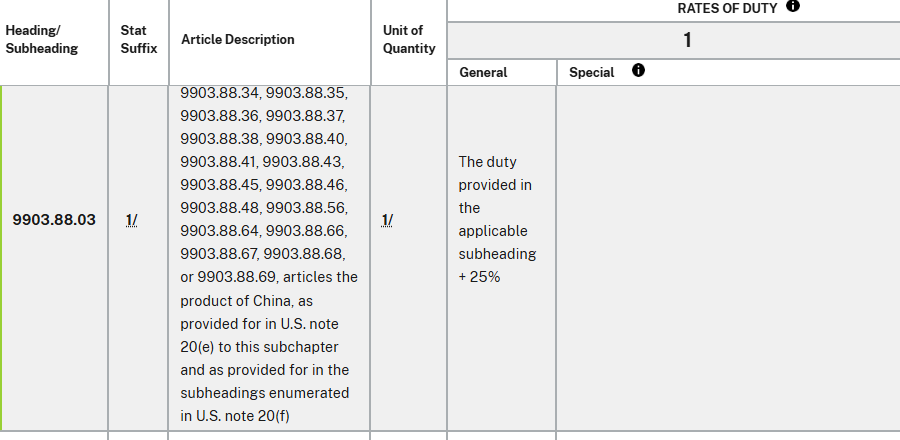Click the Article Description column header

pos(238,40)
